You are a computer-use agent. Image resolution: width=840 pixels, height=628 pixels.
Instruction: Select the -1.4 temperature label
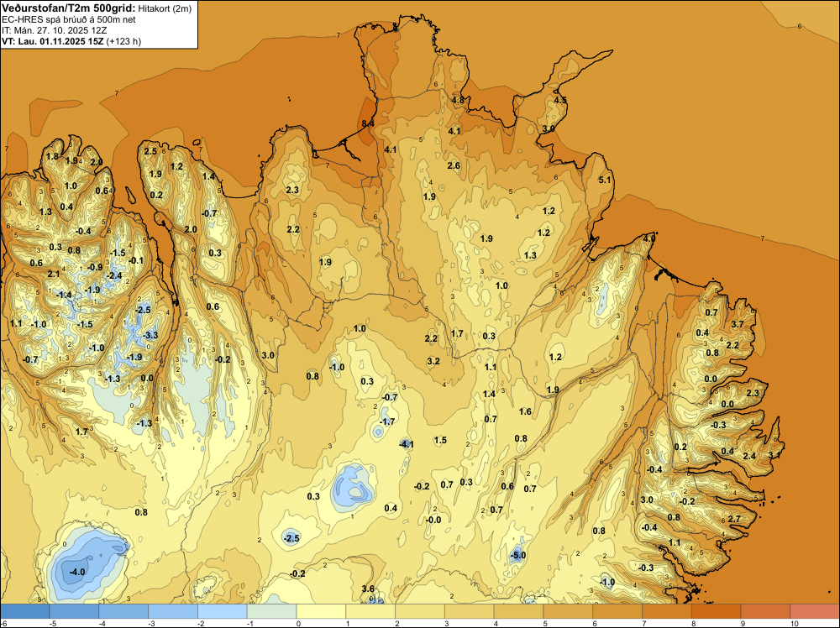coord(64,295)
